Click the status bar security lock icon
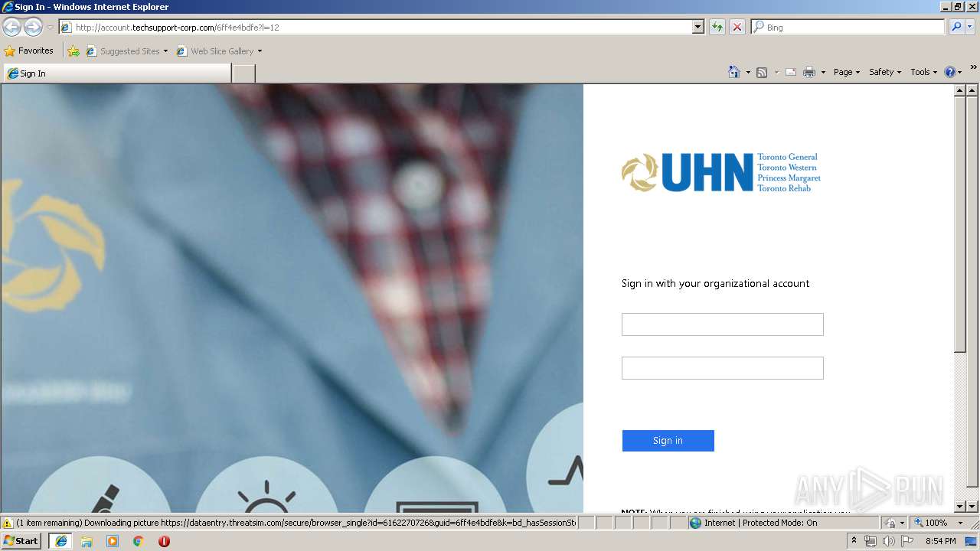Screen dimensions: 980x551 click(890, 523)
